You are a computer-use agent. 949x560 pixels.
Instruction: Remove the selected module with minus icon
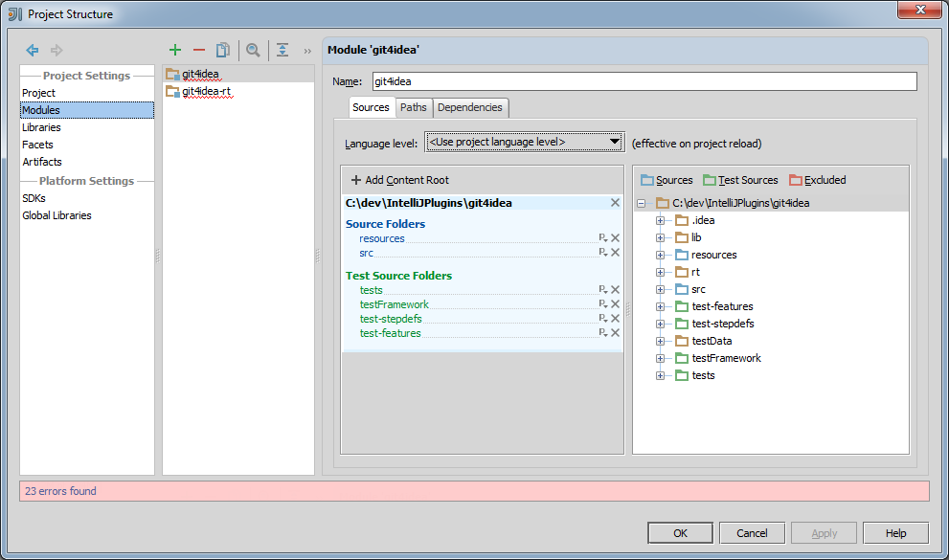tap(198, 50)
